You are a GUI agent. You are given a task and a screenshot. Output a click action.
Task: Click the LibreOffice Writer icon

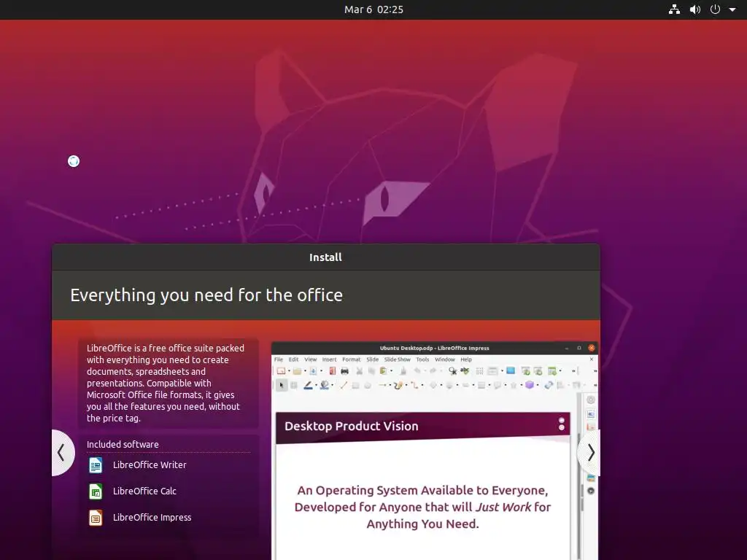(x=96, y=464)
